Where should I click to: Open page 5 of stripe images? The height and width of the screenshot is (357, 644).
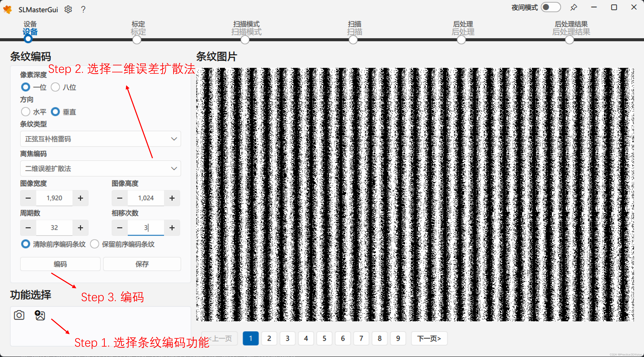324,339
